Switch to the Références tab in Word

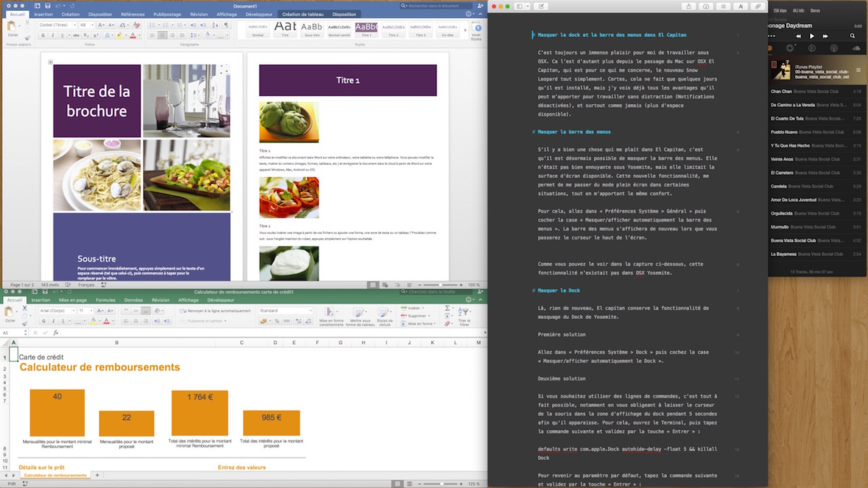coord(132,14)
